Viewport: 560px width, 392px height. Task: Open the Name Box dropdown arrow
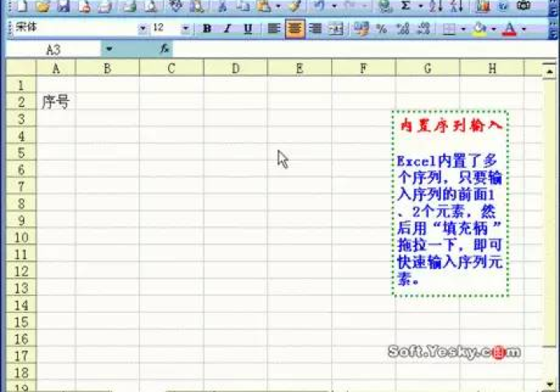(x=110, y=49)
